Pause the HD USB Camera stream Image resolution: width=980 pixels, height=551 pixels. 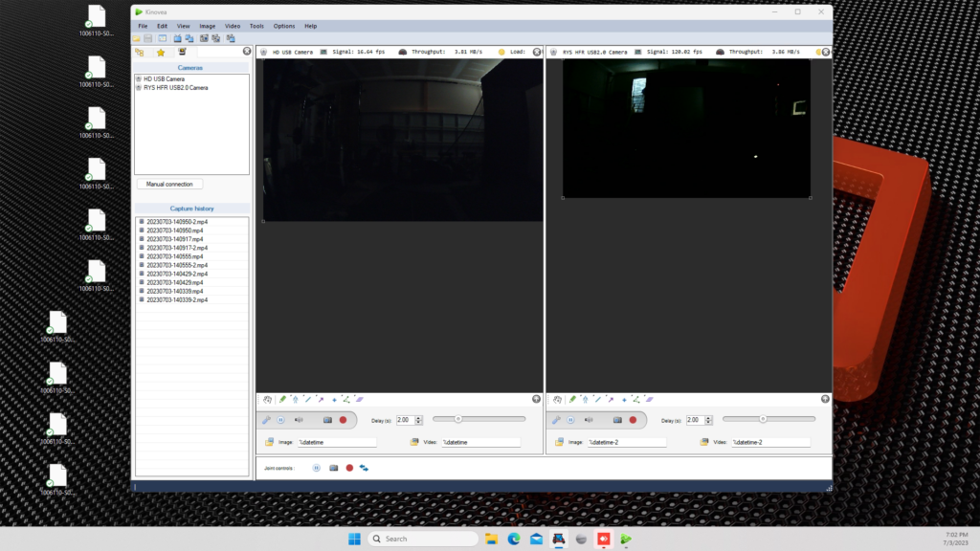click(280, 419)
